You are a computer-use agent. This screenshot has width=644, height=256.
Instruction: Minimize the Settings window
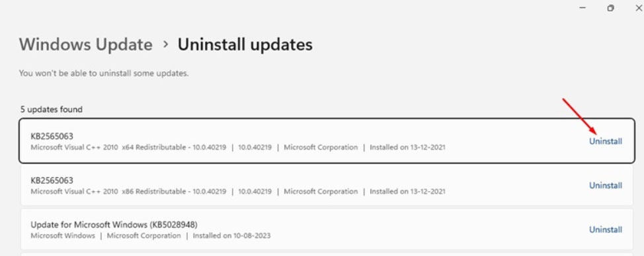coord(583,8)
